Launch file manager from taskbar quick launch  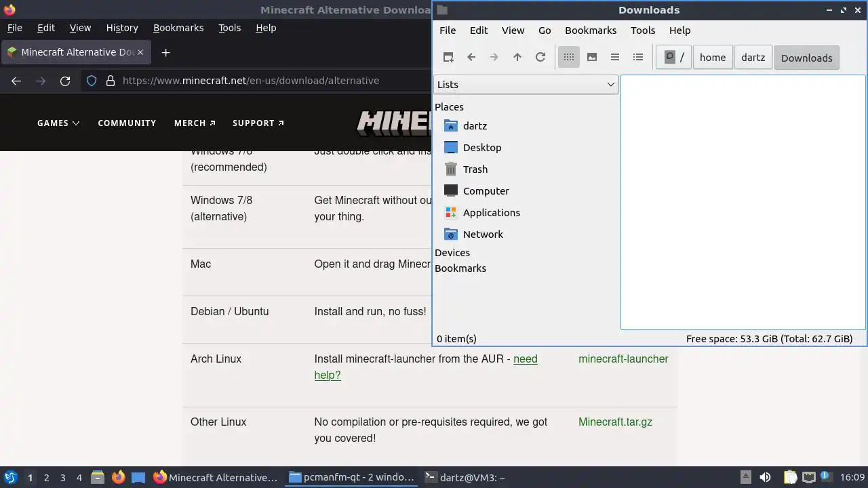[98, 478]
